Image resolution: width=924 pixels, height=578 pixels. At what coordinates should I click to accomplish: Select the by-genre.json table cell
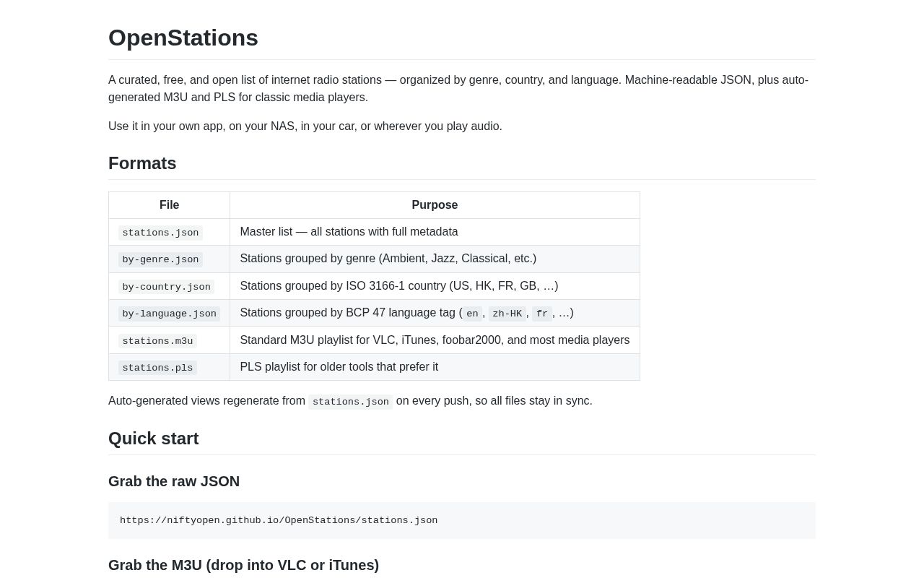tap(169, 259)
